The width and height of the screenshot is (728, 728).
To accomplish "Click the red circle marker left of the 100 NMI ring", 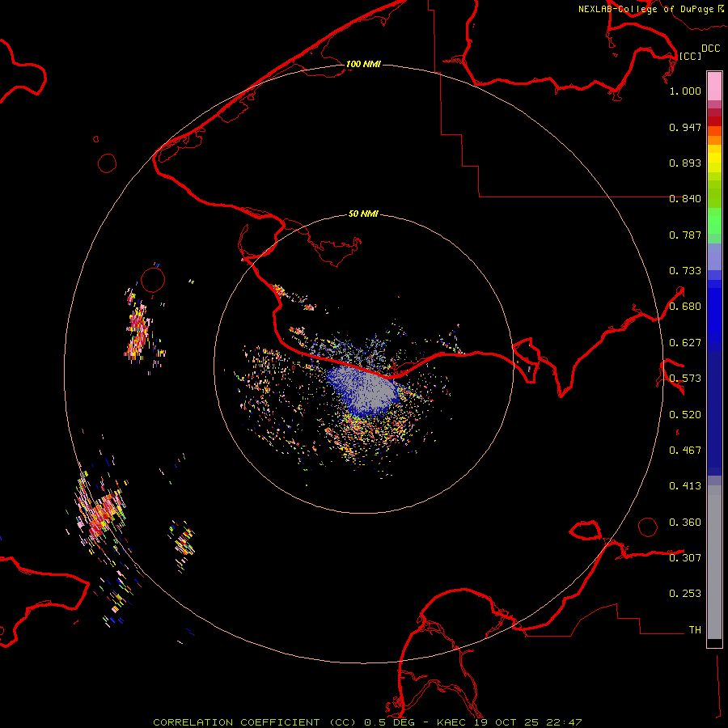I will click(107, 163).
